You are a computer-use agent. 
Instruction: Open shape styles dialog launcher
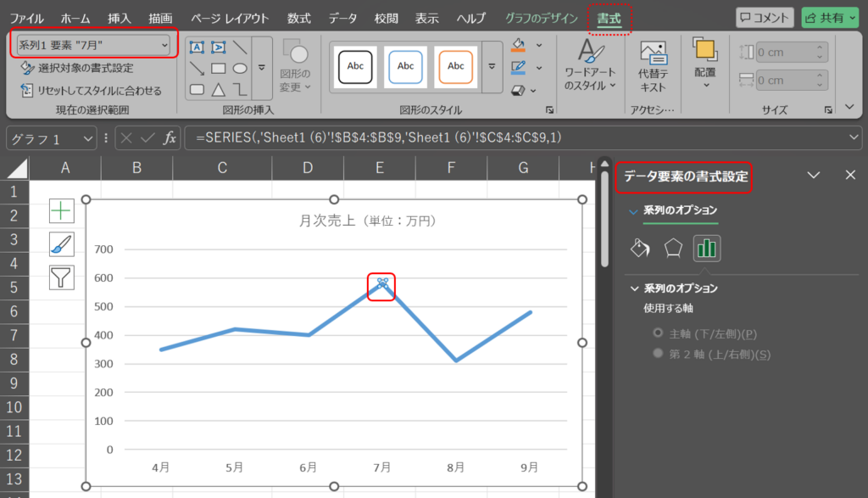(549, 109)
